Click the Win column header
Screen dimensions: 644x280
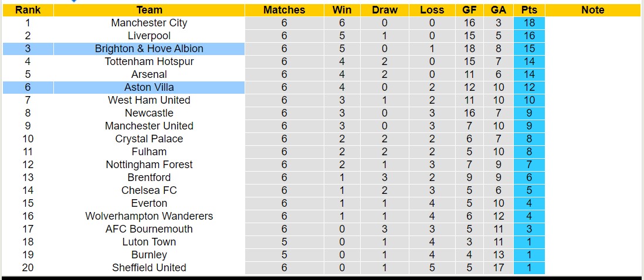pos(342,10)
